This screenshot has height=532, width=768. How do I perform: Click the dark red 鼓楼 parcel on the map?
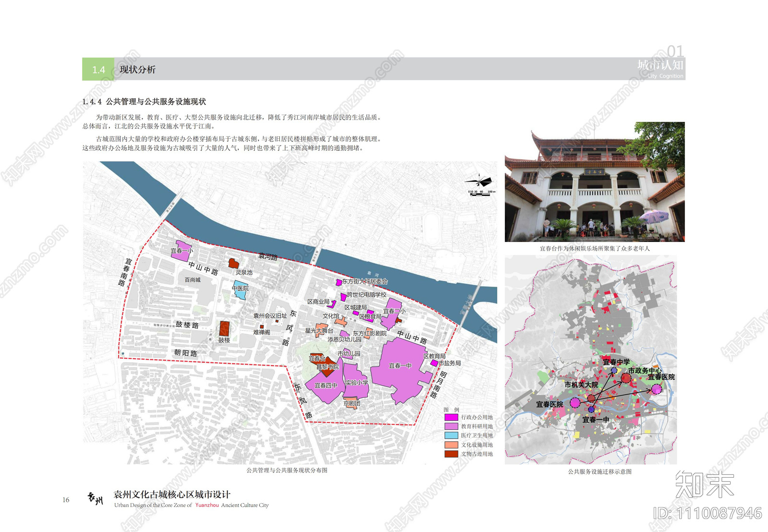pyautogui.click(x=224, y=328)
